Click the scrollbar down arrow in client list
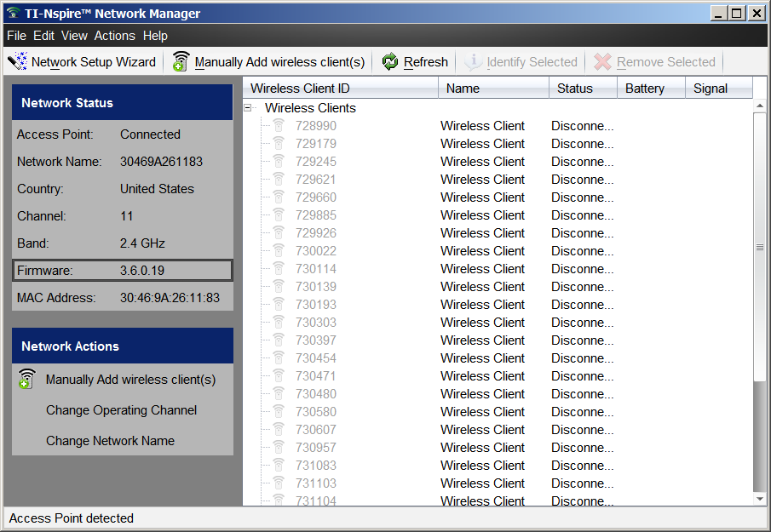This screenshot has width=771, height=532. pyautogui.click(x=760, y=499)
